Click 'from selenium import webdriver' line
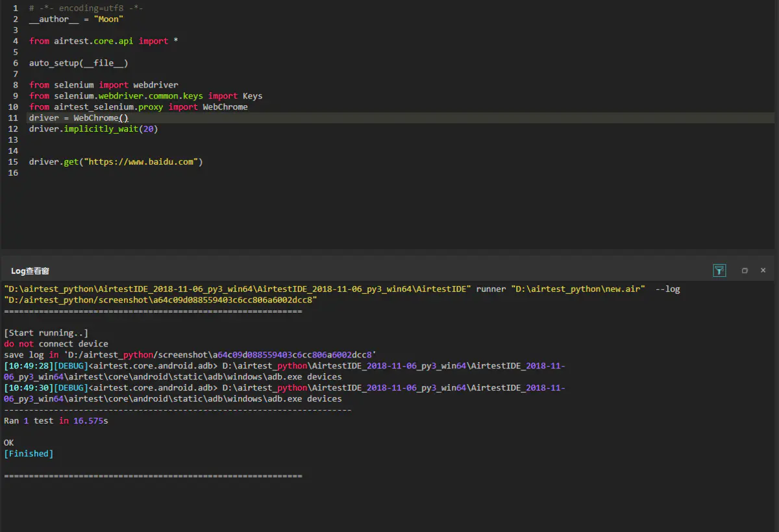 pos(104,85)
